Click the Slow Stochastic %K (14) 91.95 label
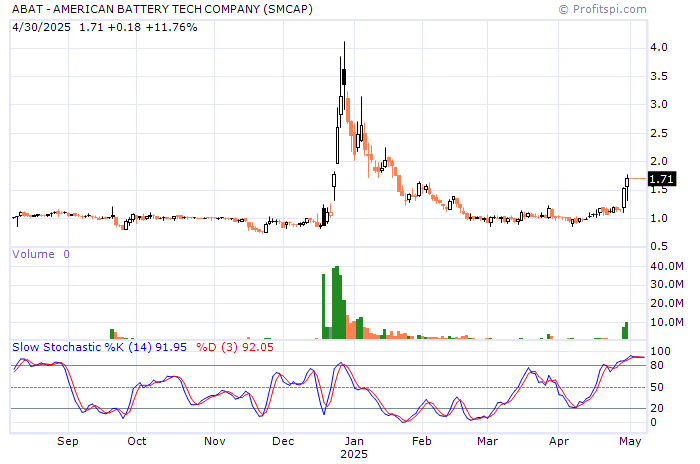This screenshot has height=464, width=700. pyautogui.click(x=99, y=347)
